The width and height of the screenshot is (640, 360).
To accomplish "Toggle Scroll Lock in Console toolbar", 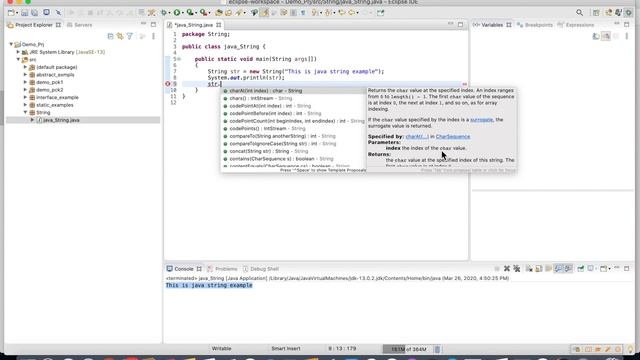I will click(x=539, y=269).
